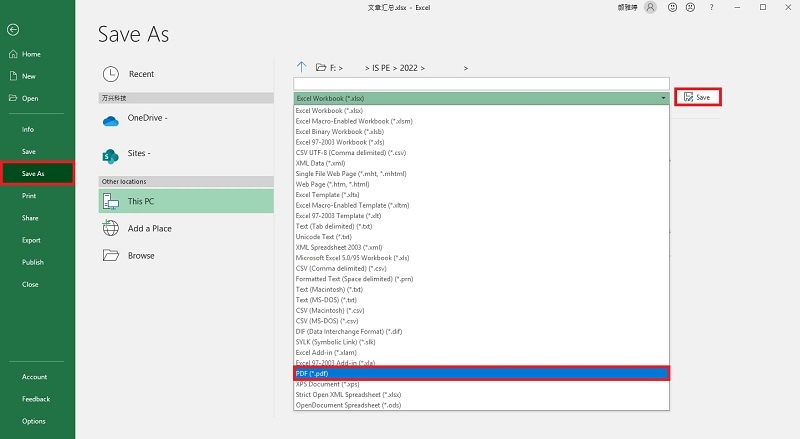This screenshot has height=439, width=800.
Task: Select Info in the backstage sidebar
Action: pyautogui.click(x=28, y=130)
